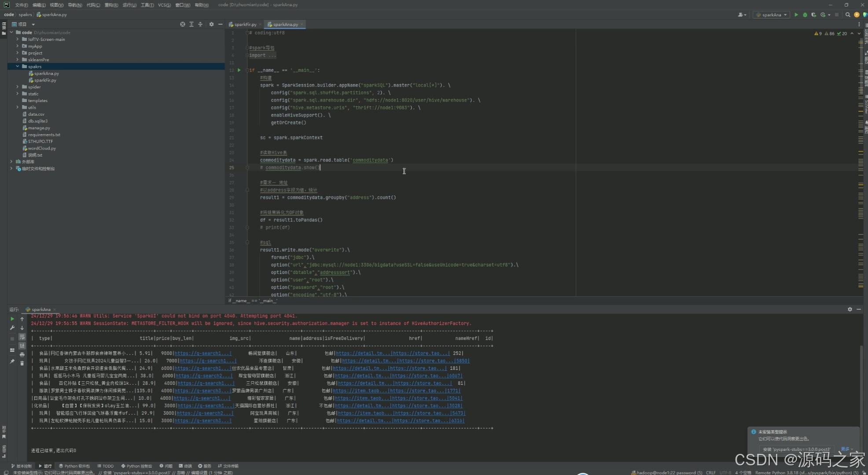This screenshot has width=868, height=475.
Task: Open Search Everywhere magnifier icon
Action: point(848,15)
